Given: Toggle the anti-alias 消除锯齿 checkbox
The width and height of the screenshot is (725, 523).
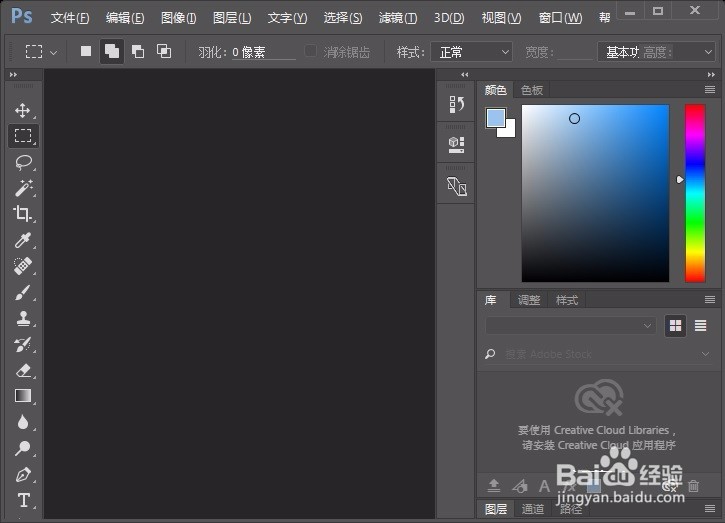Looking at the screenshot, I should click(x=310, y=51).
